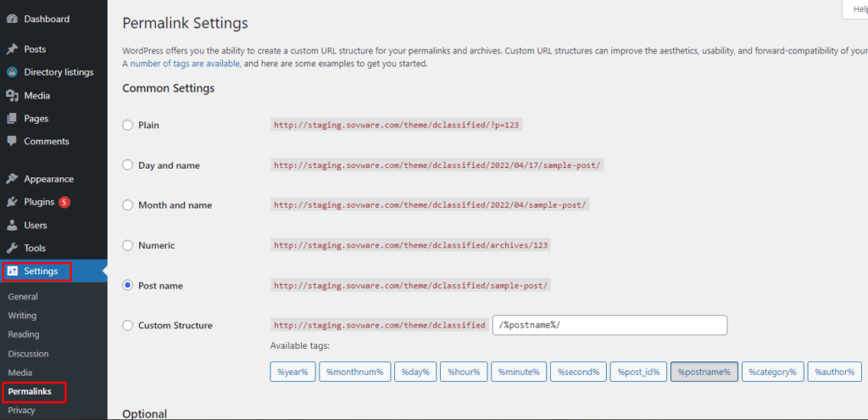Click the Users person icon
868x420 pixels.
coord(12,226)
